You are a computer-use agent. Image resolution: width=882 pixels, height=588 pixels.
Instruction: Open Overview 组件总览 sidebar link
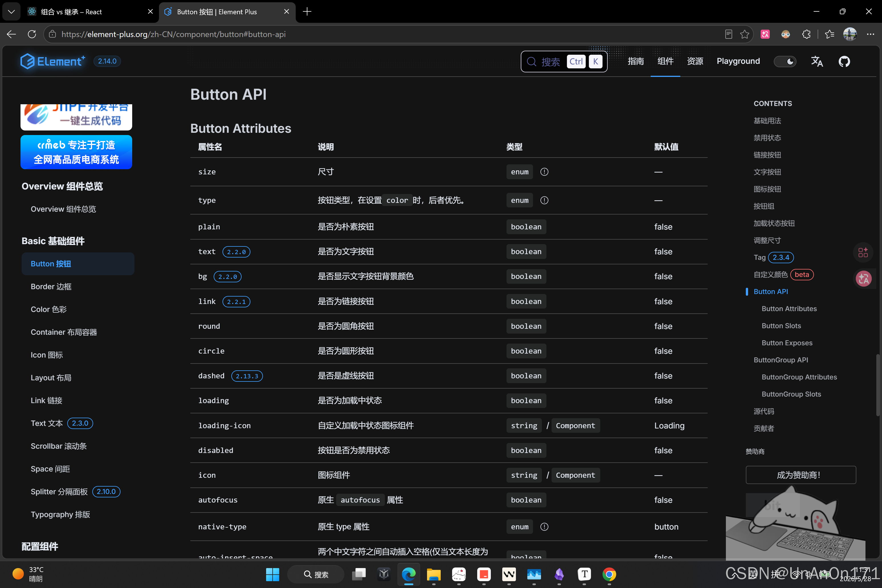63,209
